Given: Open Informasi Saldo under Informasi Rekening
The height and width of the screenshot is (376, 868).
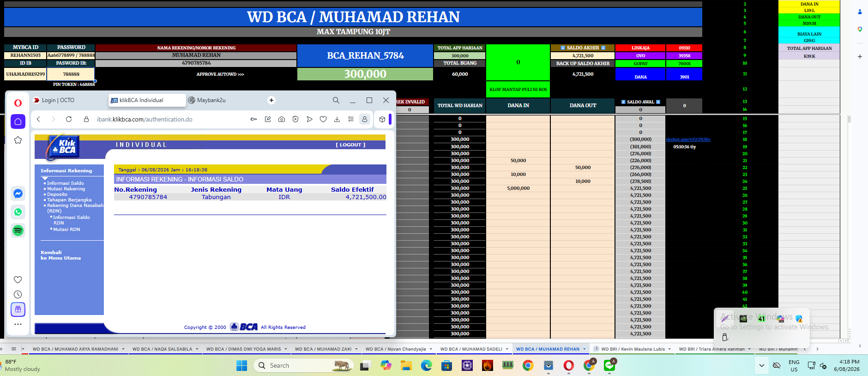Looking at the screenshot, I should 66,183.
